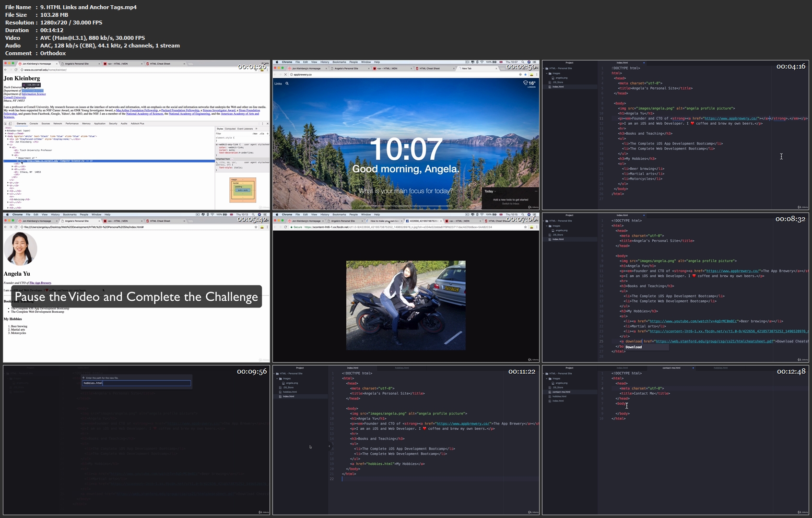Click the reload icon in the 00:01:26 frame
This screenshot has width=812, height=518.
16,70
